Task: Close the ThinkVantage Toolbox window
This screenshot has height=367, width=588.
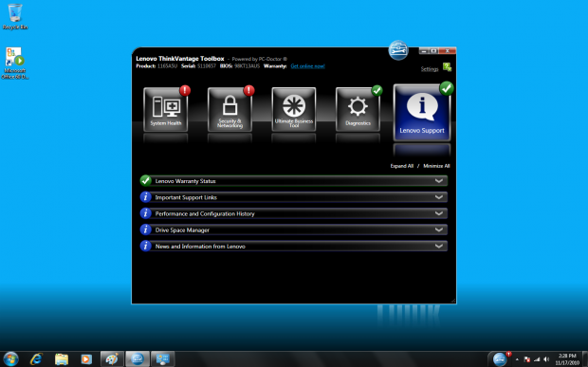Action: tap(448, 50)
